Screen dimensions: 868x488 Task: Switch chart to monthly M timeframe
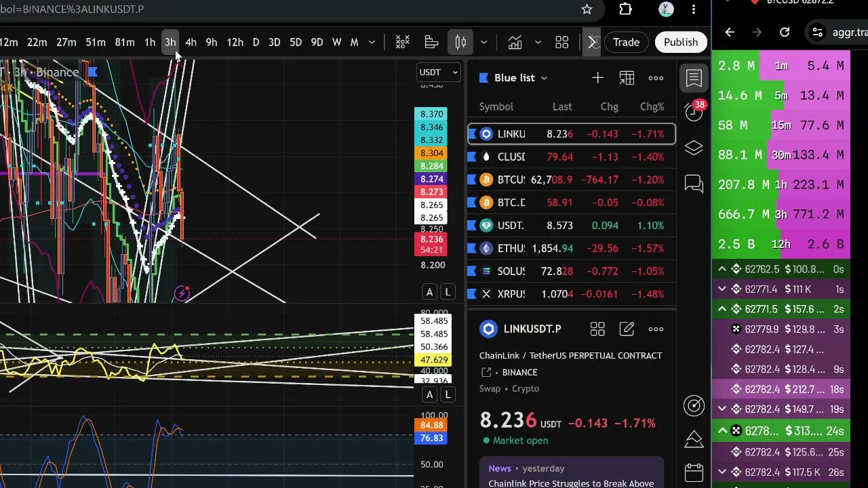[x=354, y=43]
